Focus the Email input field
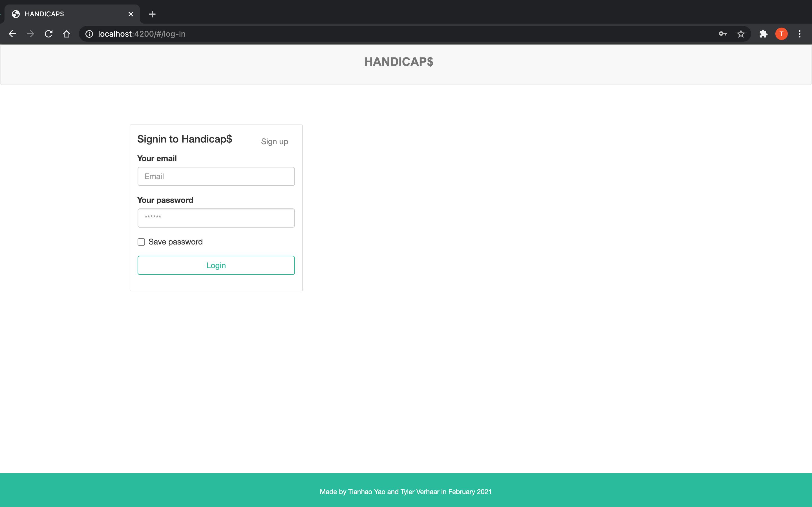Image resolution: width=812 pixels, height=507 pixels. (x=216, y=176)
